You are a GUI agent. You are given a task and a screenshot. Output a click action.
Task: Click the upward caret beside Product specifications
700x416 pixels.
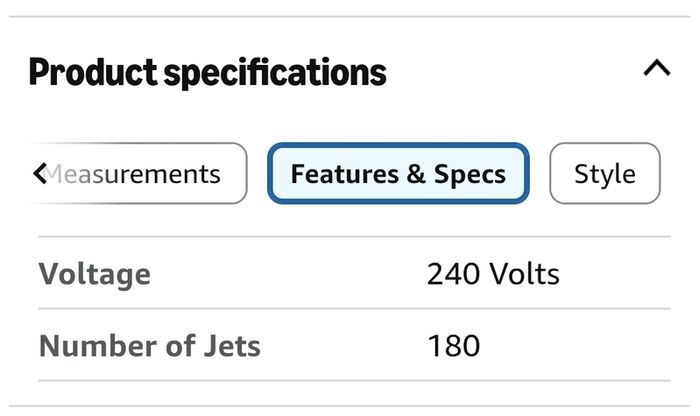(657, 69)
